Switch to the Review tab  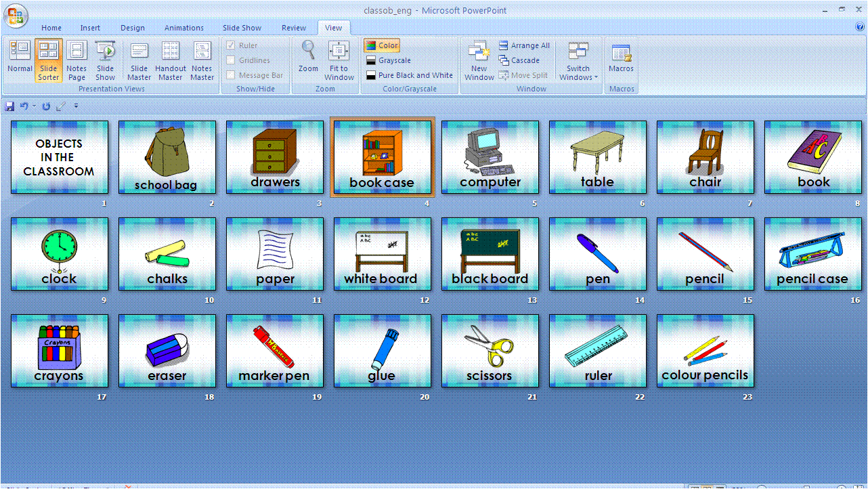click(294, 28)
